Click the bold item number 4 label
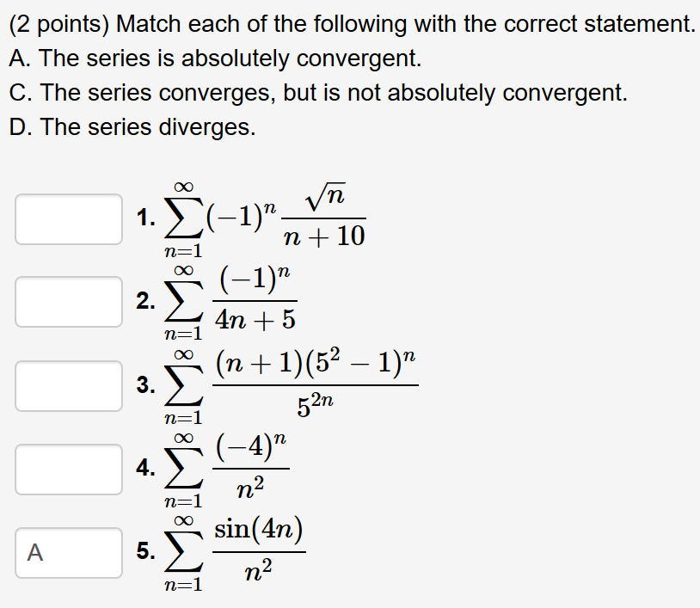Screen dimensions: 700x608 pyautogui.click(x=146, y=468)
